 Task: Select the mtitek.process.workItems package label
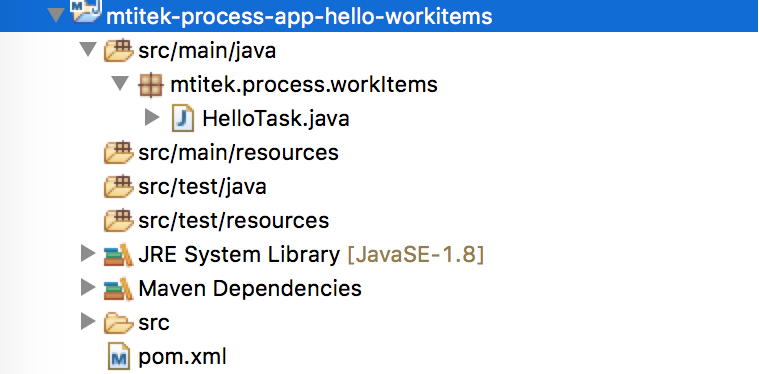click(304, 84)
